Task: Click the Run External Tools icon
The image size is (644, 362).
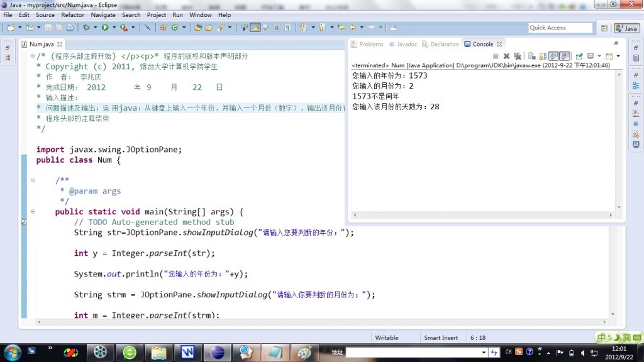Action: [124, 28]
